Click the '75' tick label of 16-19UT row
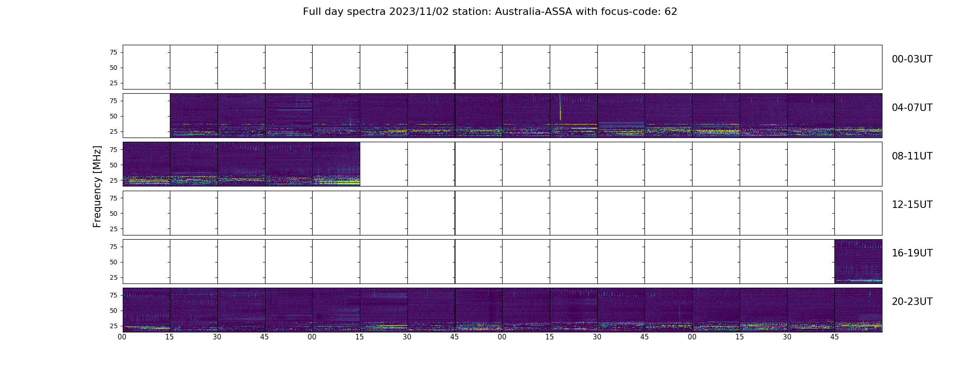Image resolution: width=980 pixels, height=373 pixels. click(x=113, y=247)
